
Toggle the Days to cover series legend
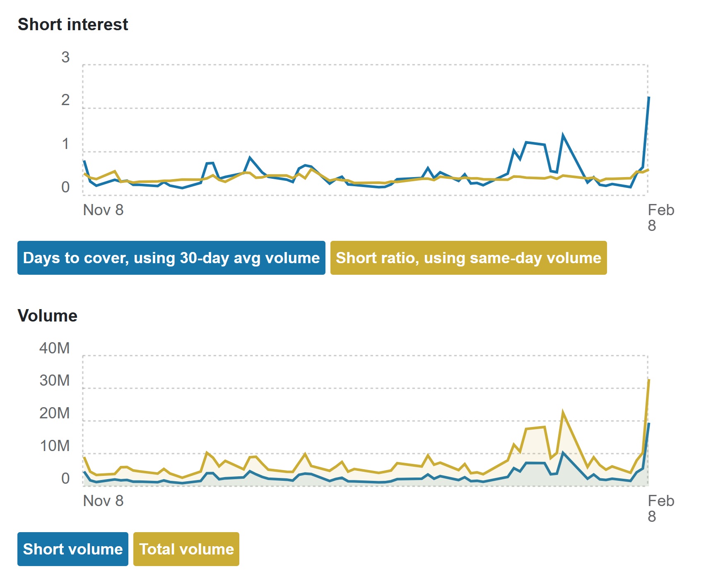[x=171, y=258]
